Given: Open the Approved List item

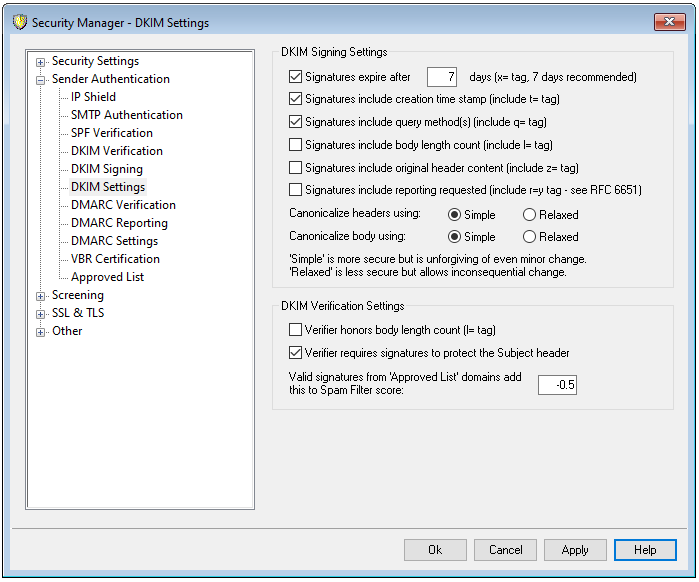Looking at the screenshot, I should tap(107, 277).
